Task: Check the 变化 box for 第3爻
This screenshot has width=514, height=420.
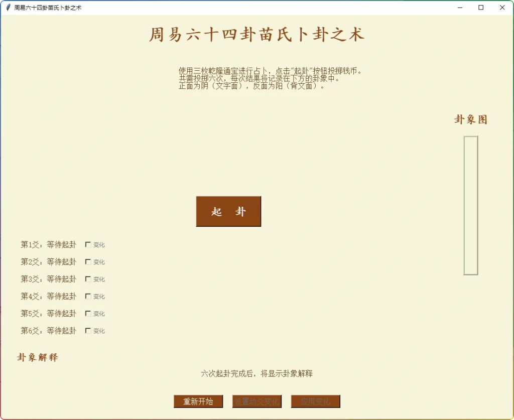Action: coord(88,279)
